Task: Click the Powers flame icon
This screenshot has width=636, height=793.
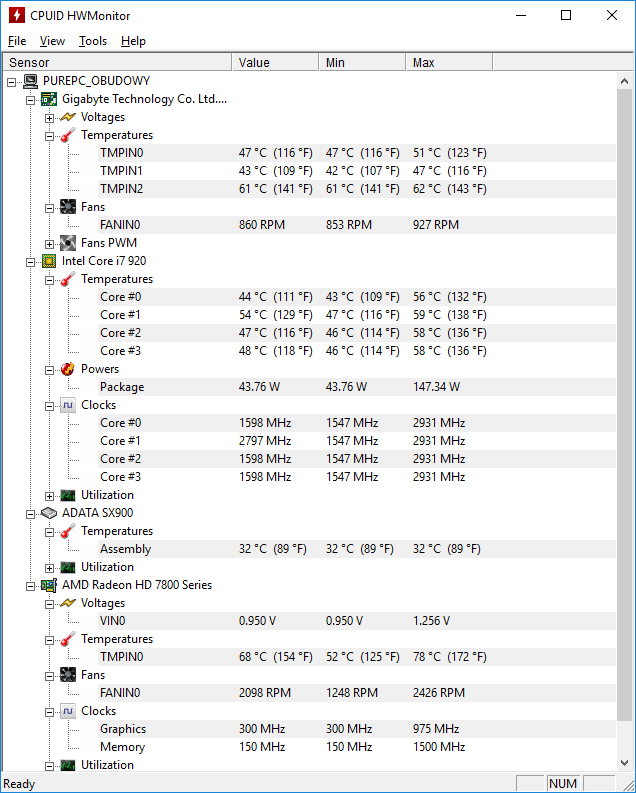Action: (x=68, y=369)
